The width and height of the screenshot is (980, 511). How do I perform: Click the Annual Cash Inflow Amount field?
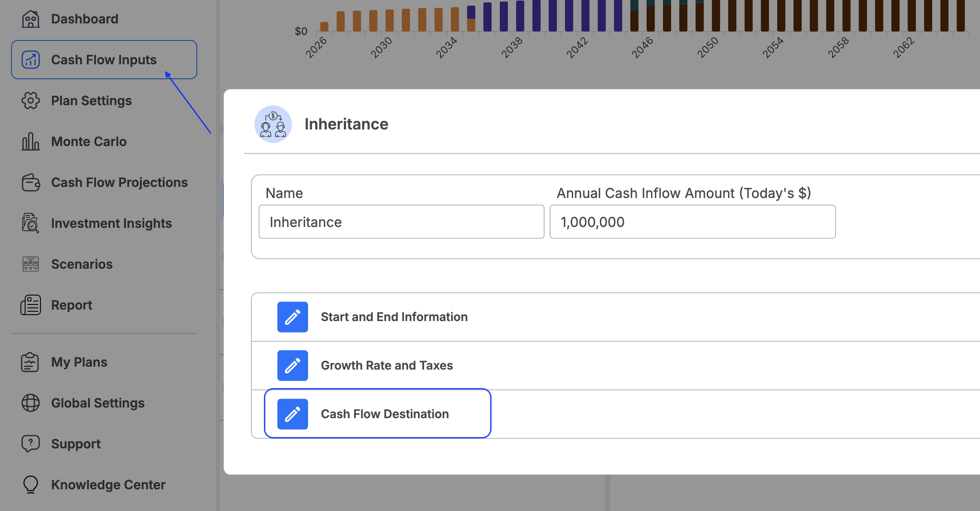click(692, 222)
